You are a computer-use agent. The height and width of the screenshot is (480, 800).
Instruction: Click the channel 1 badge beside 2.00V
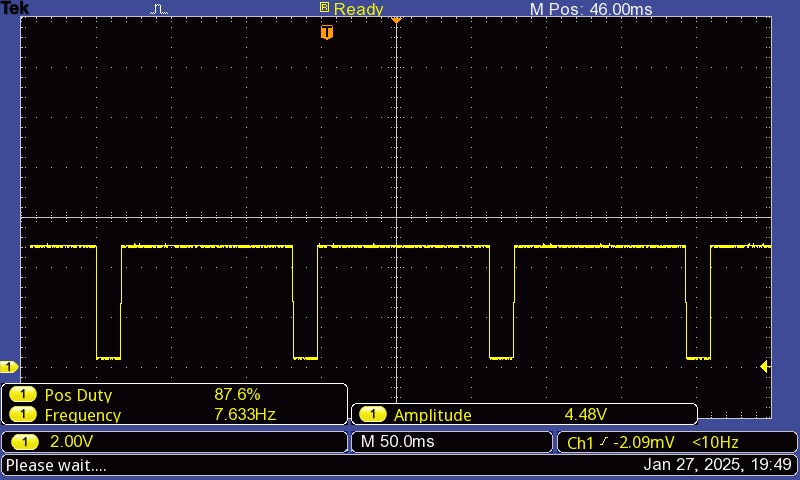coord(22,442)
